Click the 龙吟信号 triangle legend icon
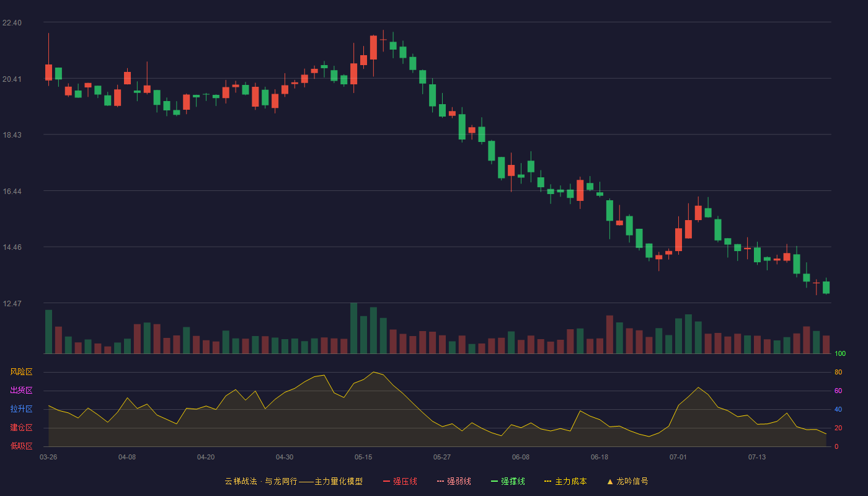This screenshot has width=868, height=496. [610, 481]
